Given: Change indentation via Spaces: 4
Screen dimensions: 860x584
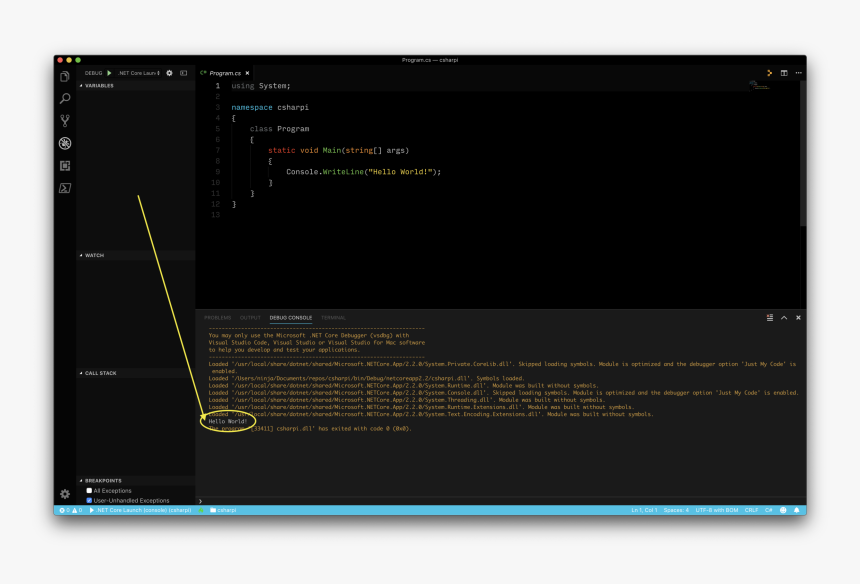Looking at the screenshot, I should 676,510.
